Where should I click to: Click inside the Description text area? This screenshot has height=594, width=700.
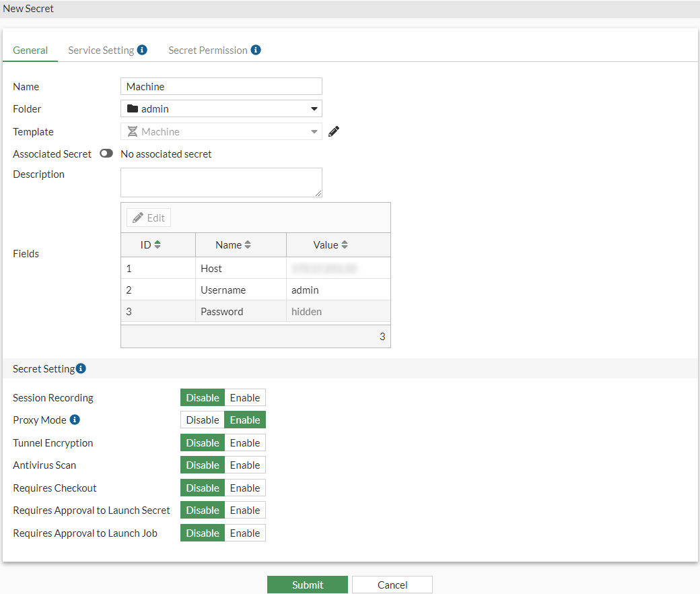coord(221,182)
